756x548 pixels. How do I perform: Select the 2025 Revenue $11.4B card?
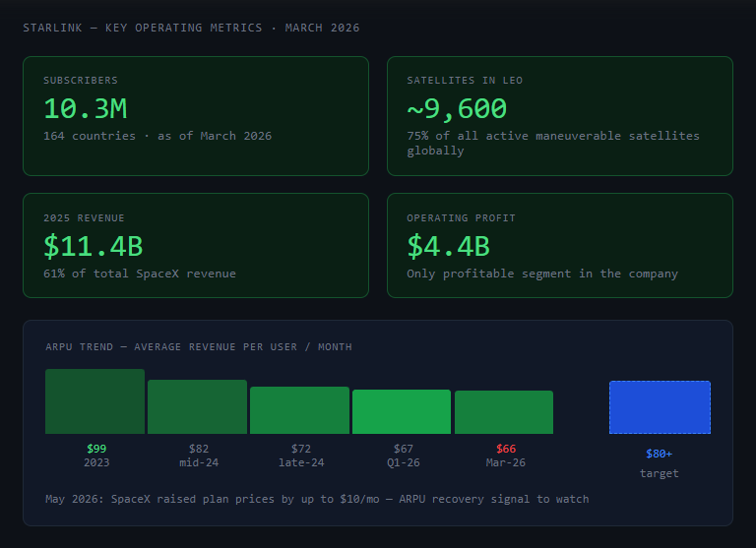coord(196,245)
